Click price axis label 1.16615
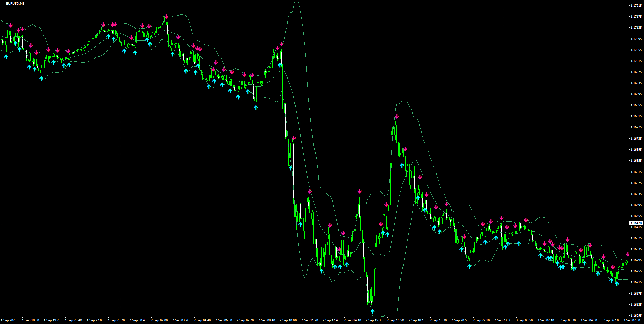644x324 pixels. click(636, 172)
